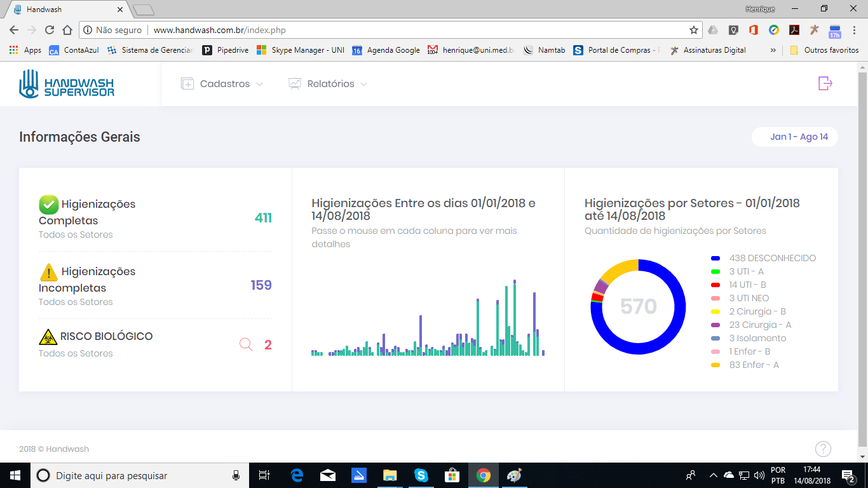Reload the page using the refresh button
This screenshot has width=868, height=488.
pos(50,30)
